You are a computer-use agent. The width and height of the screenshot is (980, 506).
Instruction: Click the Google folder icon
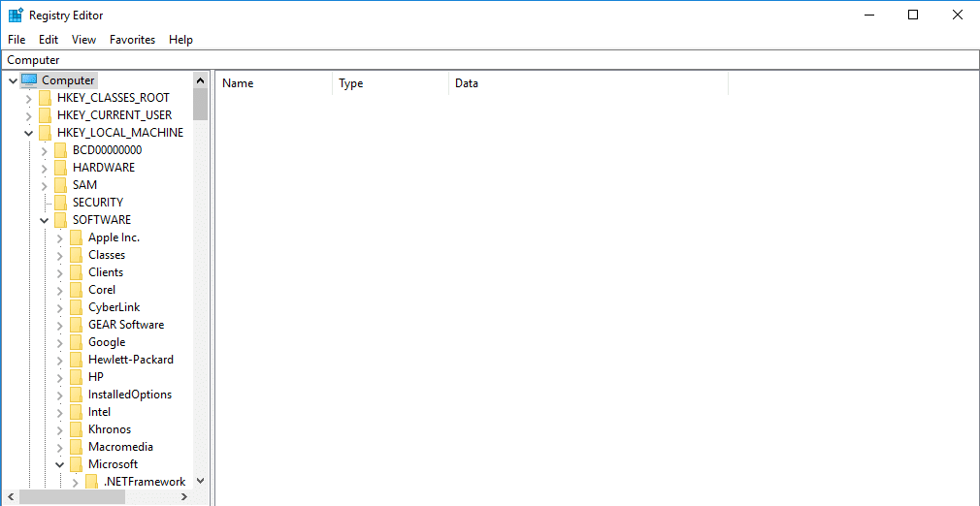77,343
